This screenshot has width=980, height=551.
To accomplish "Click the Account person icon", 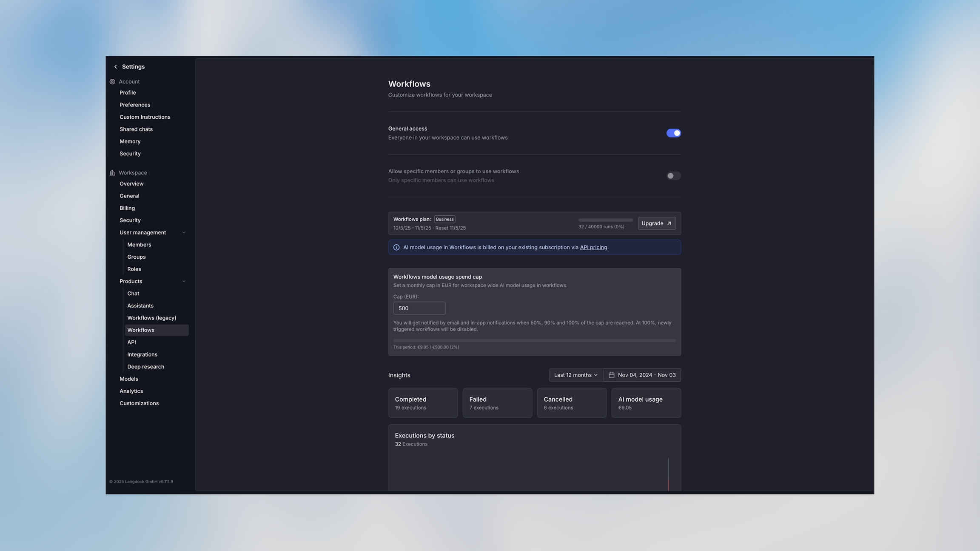I will click(112, 82).
